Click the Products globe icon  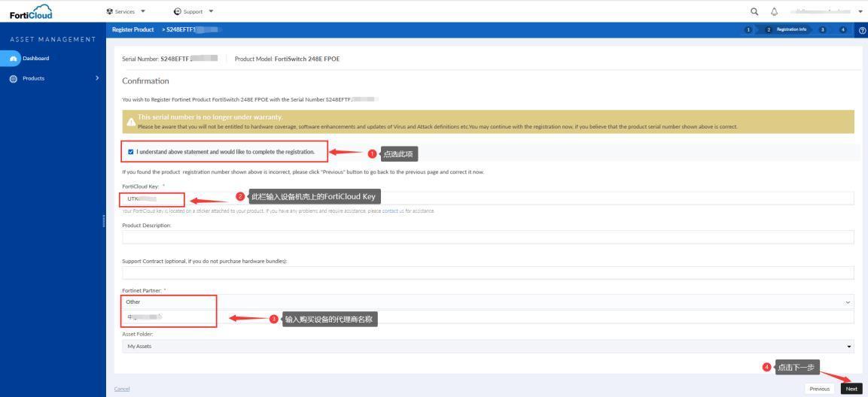[14, 78]
